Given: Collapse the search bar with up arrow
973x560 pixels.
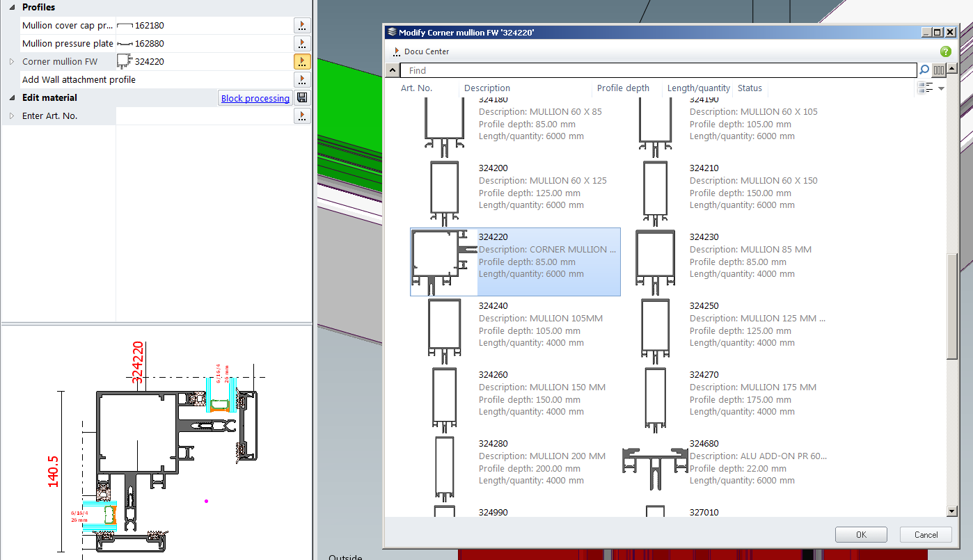Looking at the screenshot, I should point(392,70).
